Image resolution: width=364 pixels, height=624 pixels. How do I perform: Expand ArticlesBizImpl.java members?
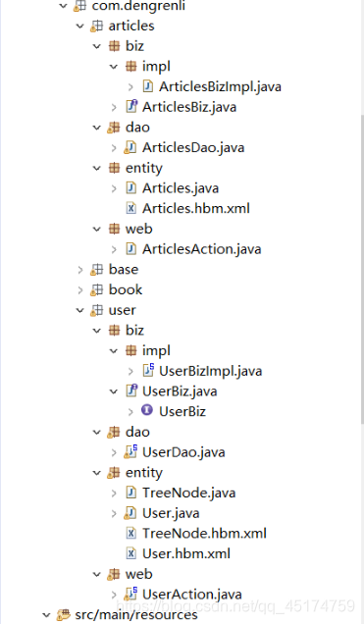coord(130,86)
